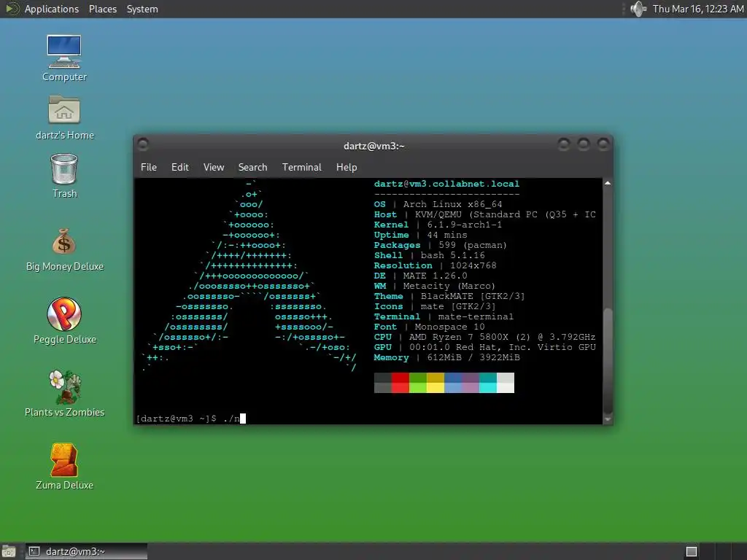Viewport: 747px width, 560px height.
Task: Click the Icons 'mate [GTK2/3]' text
Action: coord(458,307)
